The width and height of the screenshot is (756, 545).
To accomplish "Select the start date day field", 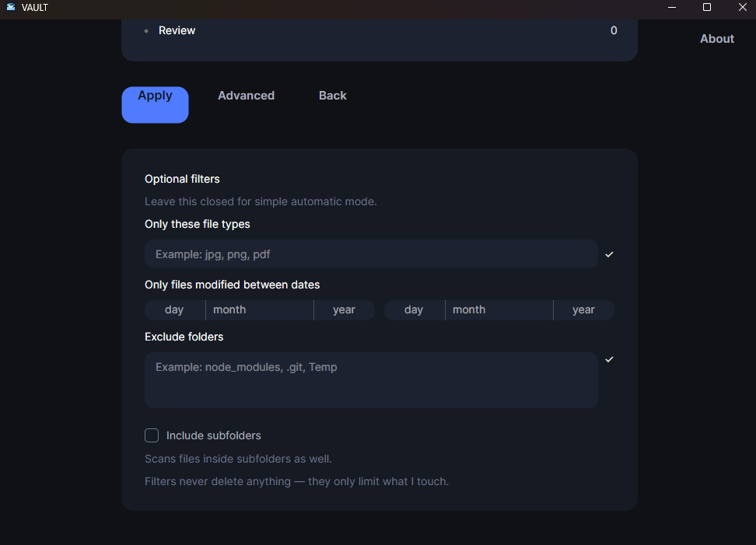I will 175,310.
